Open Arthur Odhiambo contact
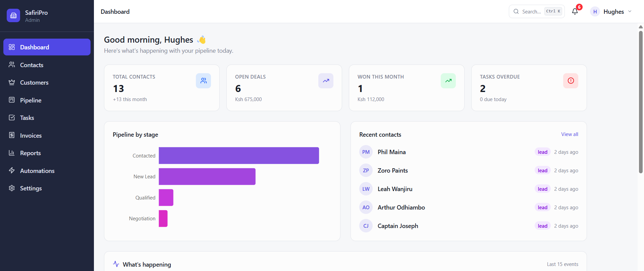Screen dimensions: 644x271 [x=401, y=208]
